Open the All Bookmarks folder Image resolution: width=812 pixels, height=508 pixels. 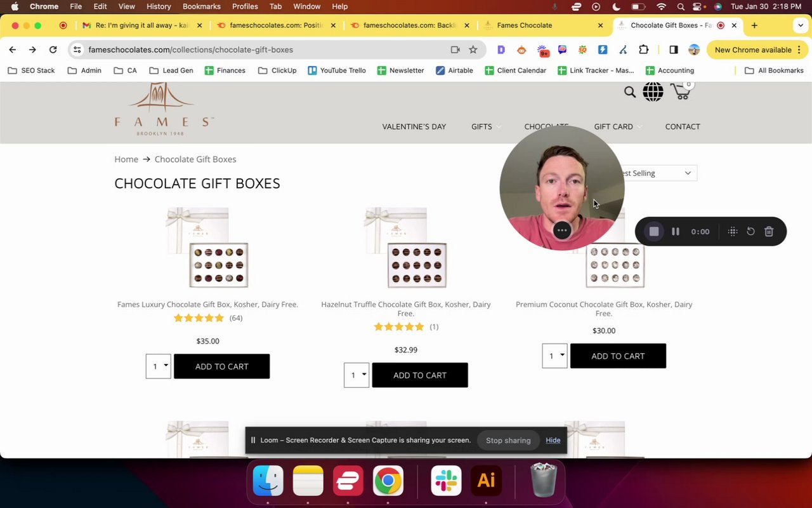click(x=774, y=70)
